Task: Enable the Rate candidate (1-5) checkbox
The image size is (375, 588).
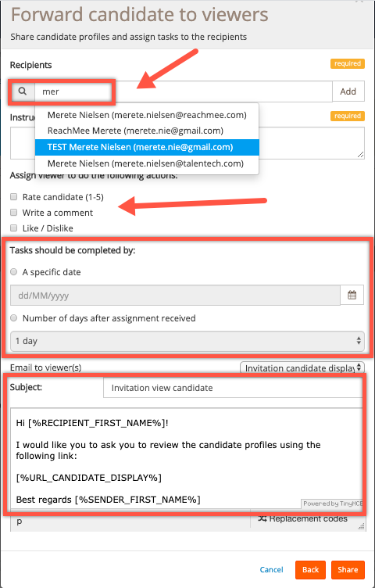Action: pyautogui.click(x=14, y=196)
